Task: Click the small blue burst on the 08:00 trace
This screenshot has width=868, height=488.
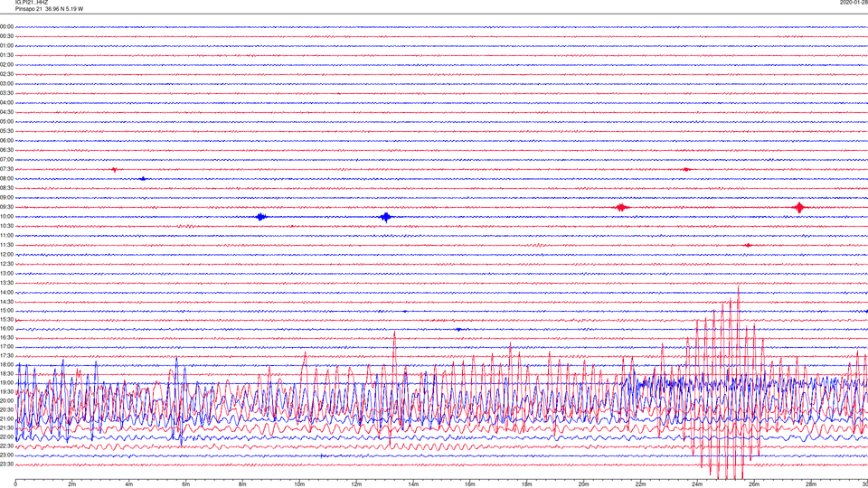Action: pos(144,179)
